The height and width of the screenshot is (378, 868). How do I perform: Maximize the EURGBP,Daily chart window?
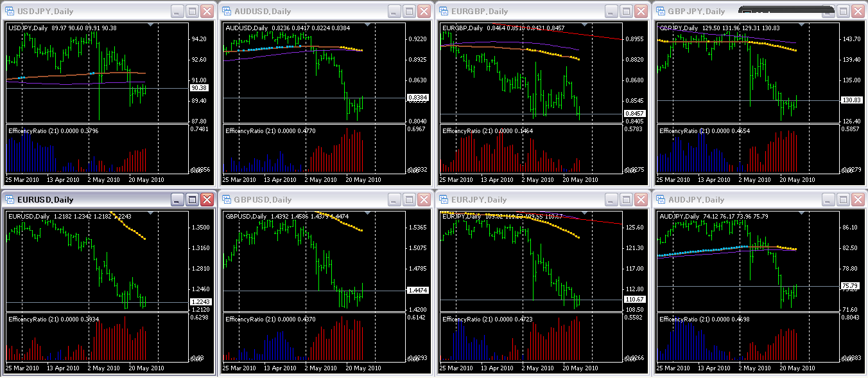click(626, 12)
